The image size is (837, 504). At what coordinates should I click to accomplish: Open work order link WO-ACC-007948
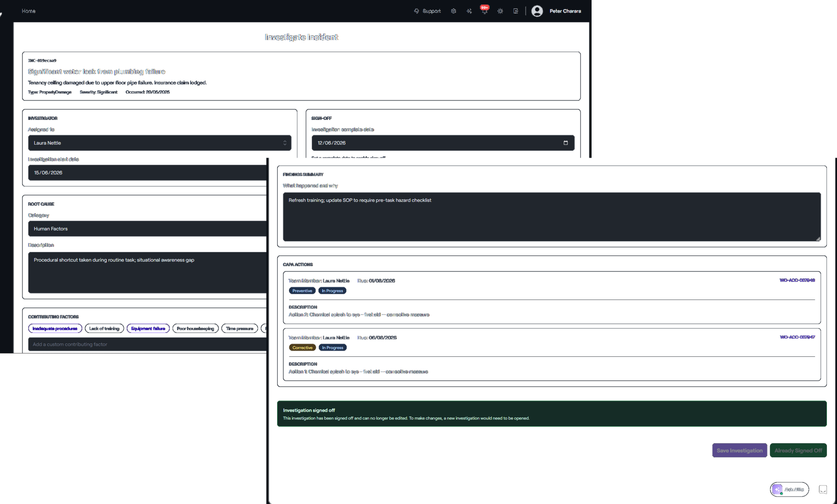(797, 280)
